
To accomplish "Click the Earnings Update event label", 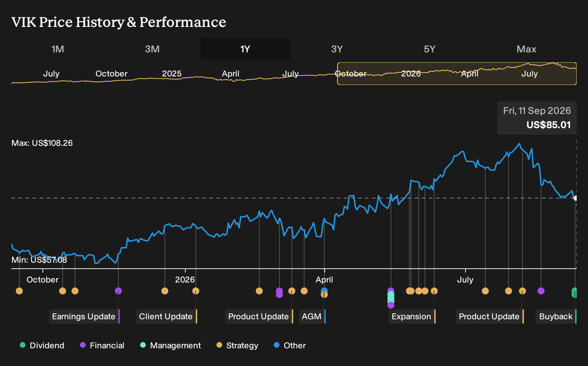I will [x=84, y=316].
